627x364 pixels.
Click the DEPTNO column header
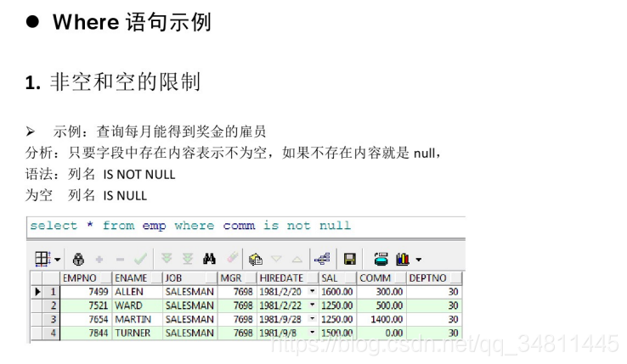pos(434,278)
